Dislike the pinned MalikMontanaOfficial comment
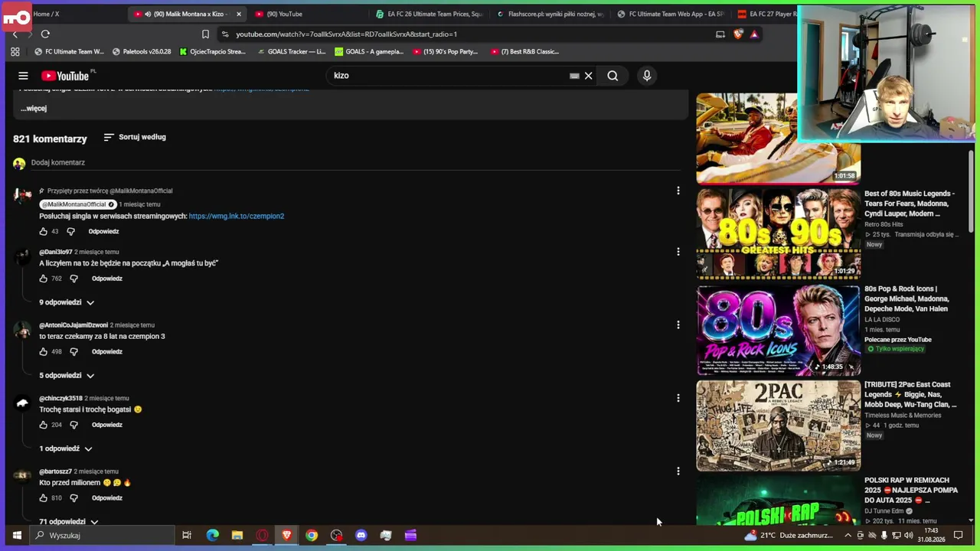The image size is (980, 551). tap(70, 231)
